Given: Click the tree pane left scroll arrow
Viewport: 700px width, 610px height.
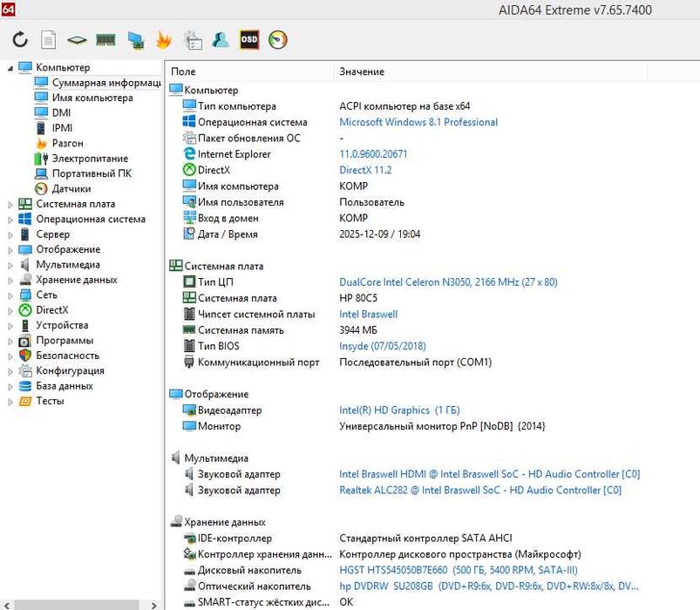Looking at the screenshot, I should pyautogui.click(x=7, y=606).
